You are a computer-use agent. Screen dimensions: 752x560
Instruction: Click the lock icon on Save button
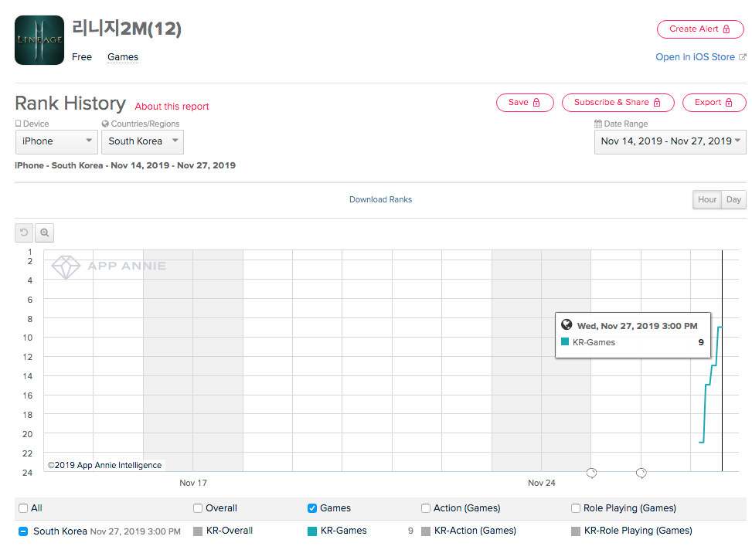[536, 103]
